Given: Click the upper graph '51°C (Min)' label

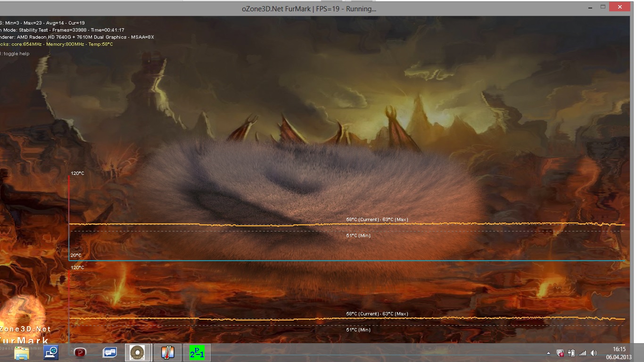Looking at the screenshot, I should pos(358,236).
